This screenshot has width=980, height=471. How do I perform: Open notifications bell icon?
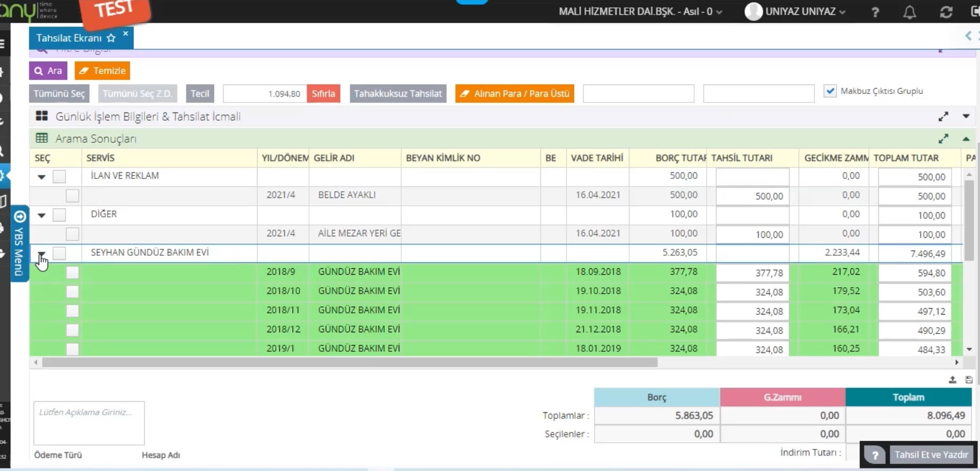point(910,12)
